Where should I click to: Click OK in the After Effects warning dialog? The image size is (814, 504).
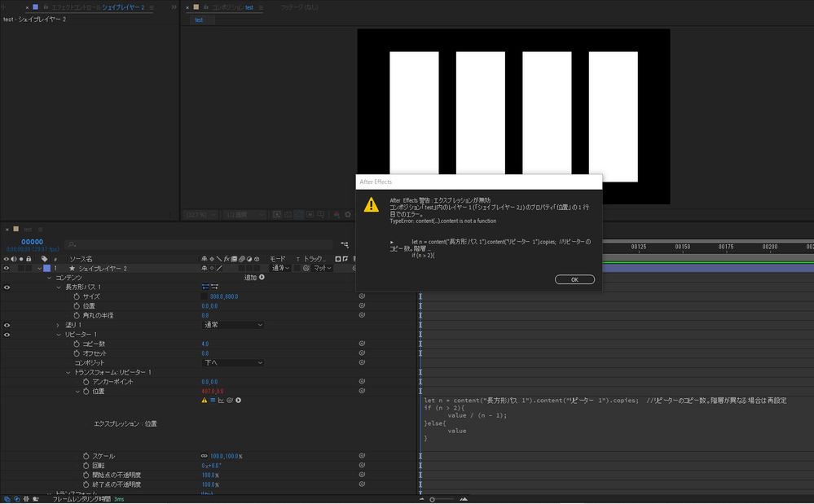click(x=574, y=279)
